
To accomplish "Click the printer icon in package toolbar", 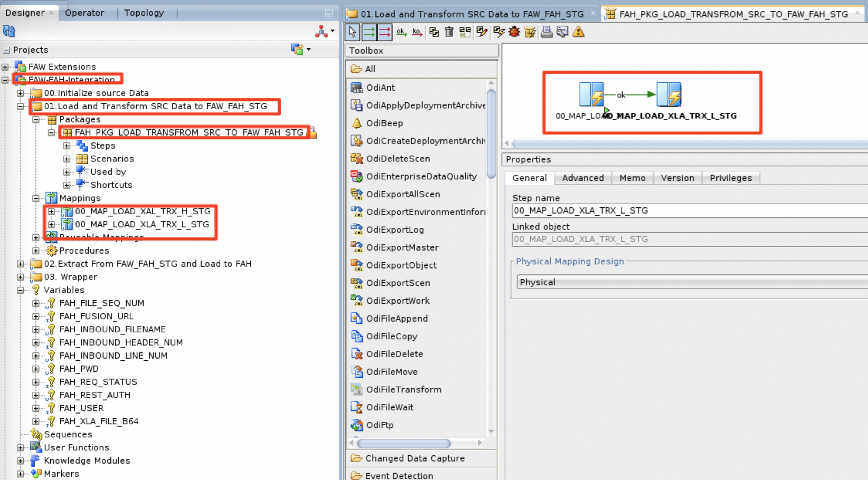I will [x=546, y=32].
